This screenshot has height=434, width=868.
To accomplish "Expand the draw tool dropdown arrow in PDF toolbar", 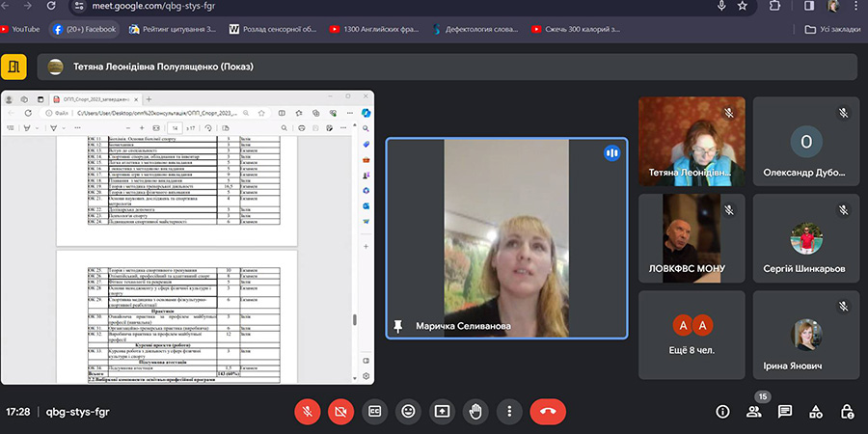I will [x=63, y=128].
